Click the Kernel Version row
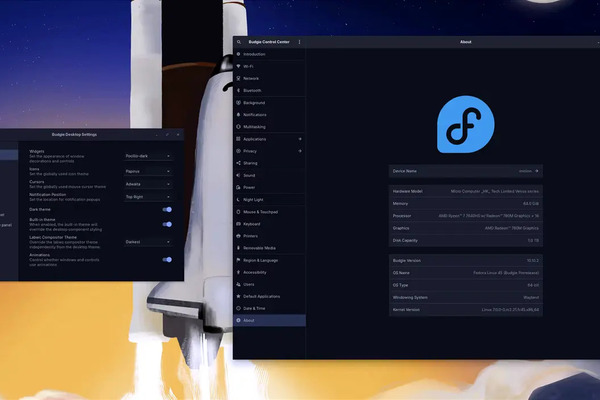This screenshot has width=600, height=400. pyautogui.click(x=466, y=310)
